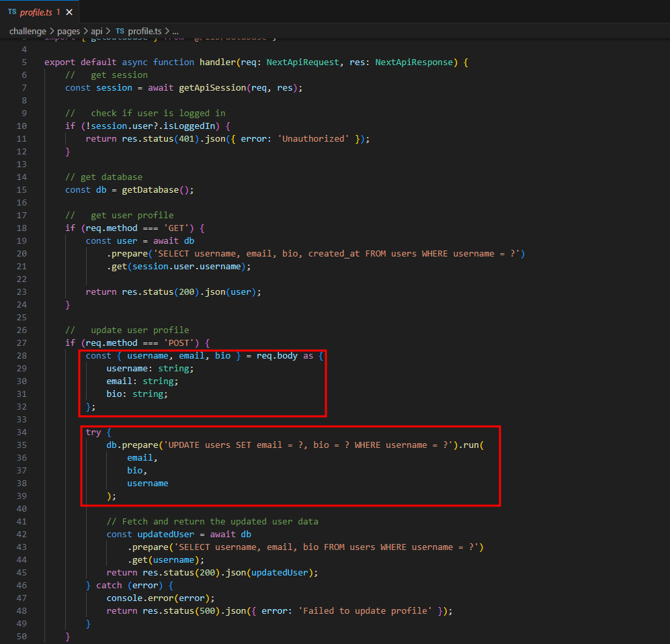Click profile.ts in the breadcrumb bar
The image size is (670, 644).
pos(144,31)
